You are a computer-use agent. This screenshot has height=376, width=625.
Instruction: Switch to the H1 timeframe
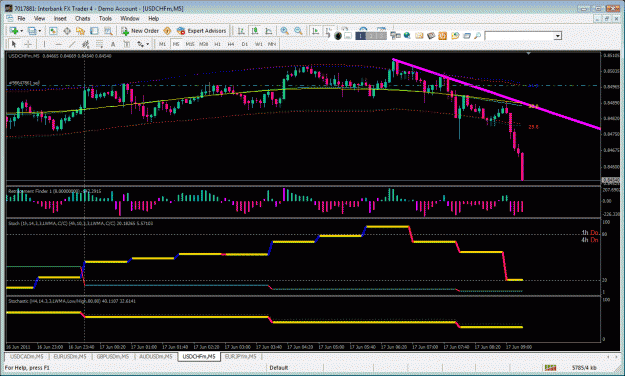pyautogui.click(x=218, y=44)
